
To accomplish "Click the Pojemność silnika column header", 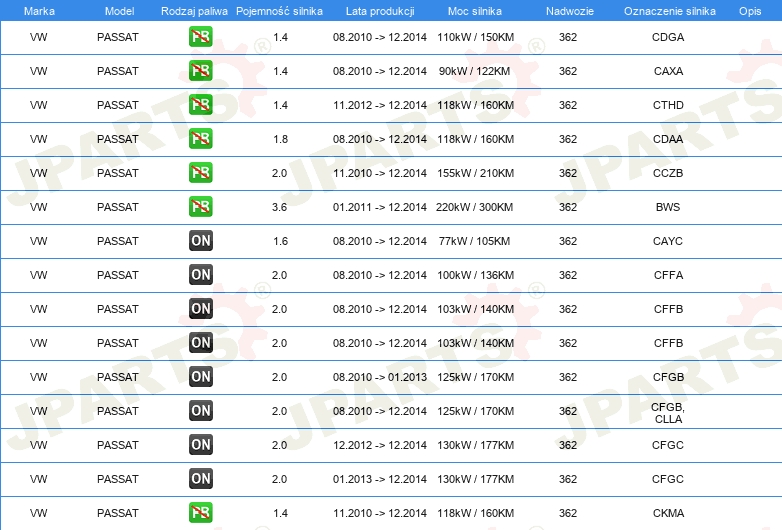I will 280,10.
